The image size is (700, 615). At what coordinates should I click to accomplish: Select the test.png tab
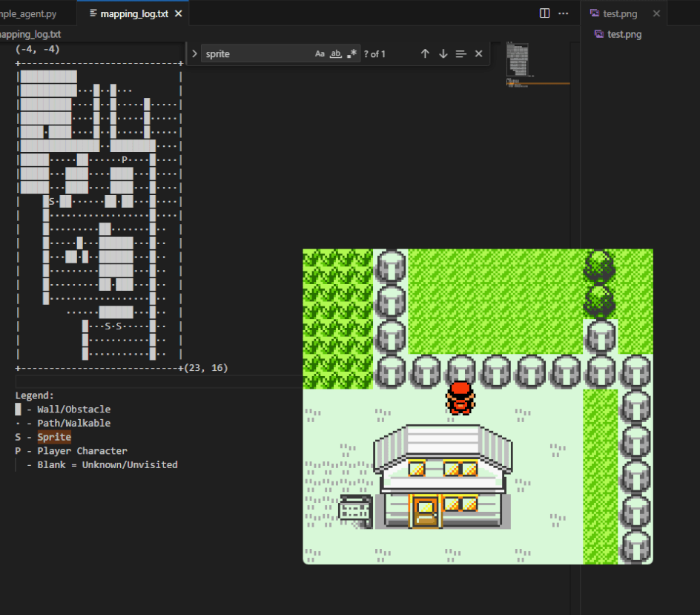620,14
